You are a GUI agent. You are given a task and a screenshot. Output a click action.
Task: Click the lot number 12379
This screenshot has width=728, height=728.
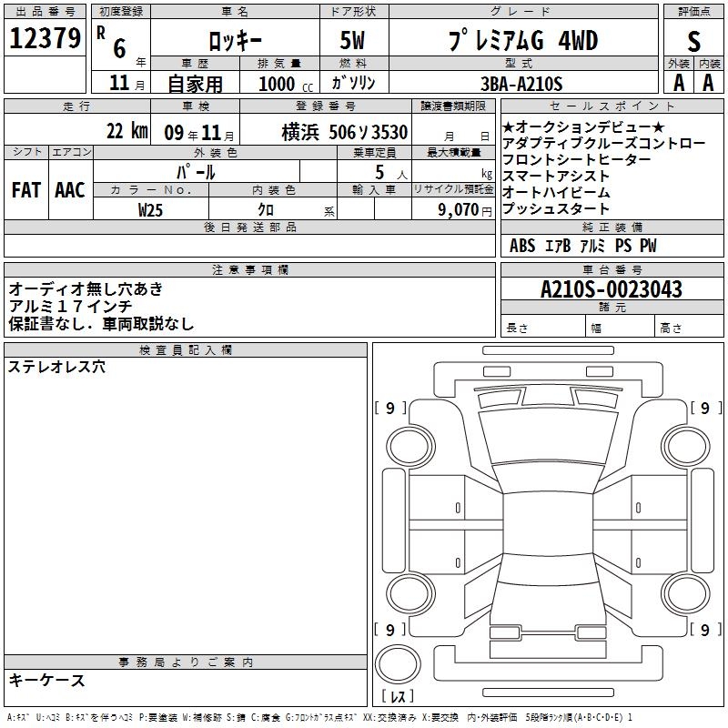(45, 39)
